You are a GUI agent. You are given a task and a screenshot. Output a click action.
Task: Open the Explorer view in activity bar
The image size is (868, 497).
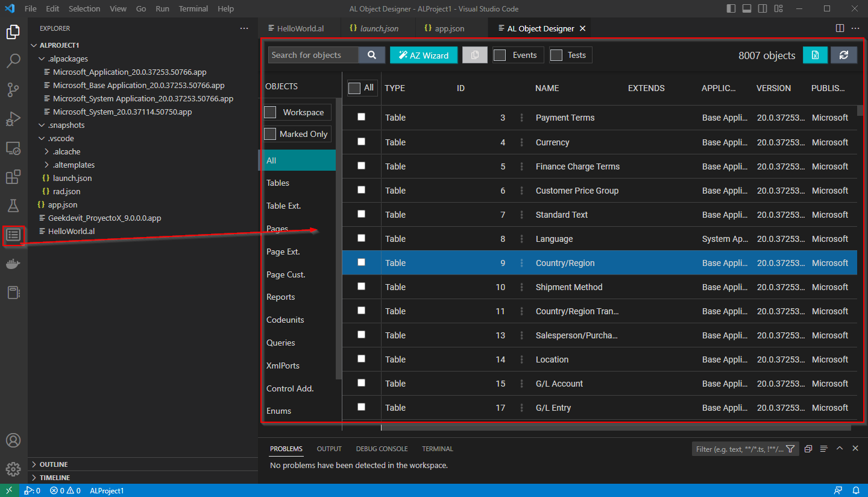click(13, 32)
